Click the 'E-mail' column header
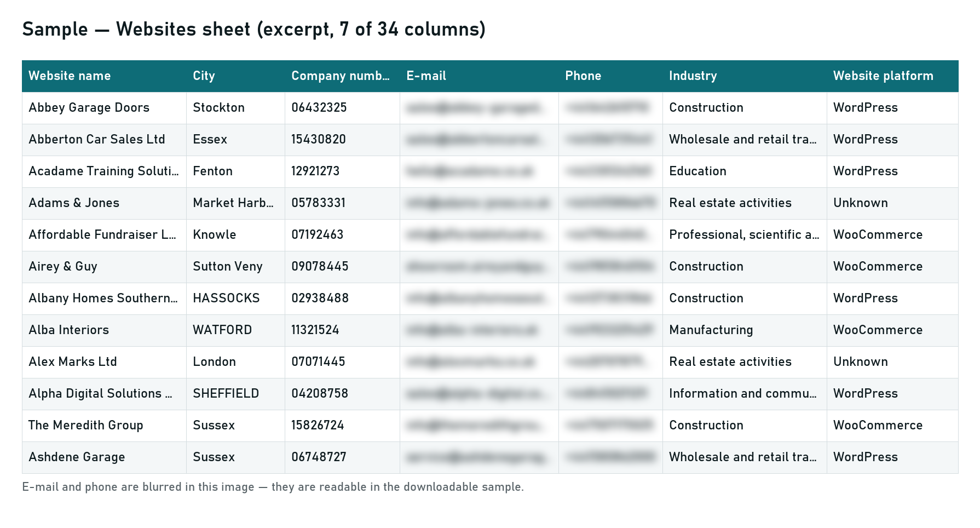The height and width of the screenshot is (528, 980). [479, 76]
